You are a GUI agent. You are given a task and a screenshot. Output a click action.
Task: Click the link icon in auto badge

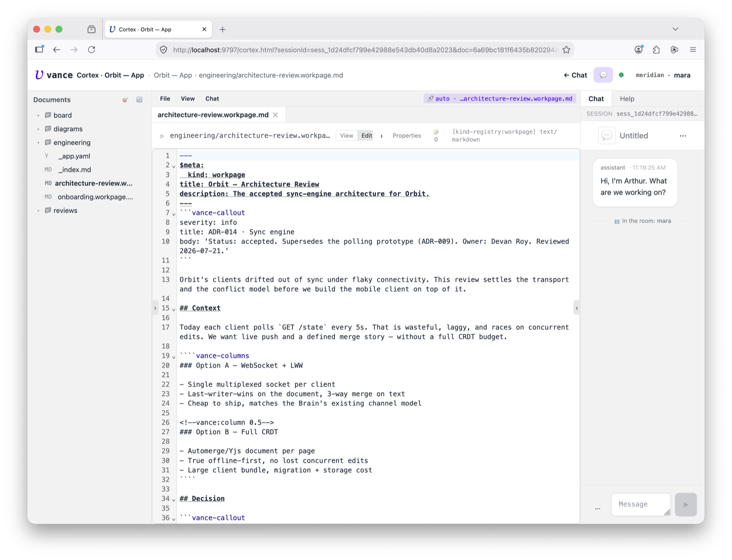click(x=430, y=99)
